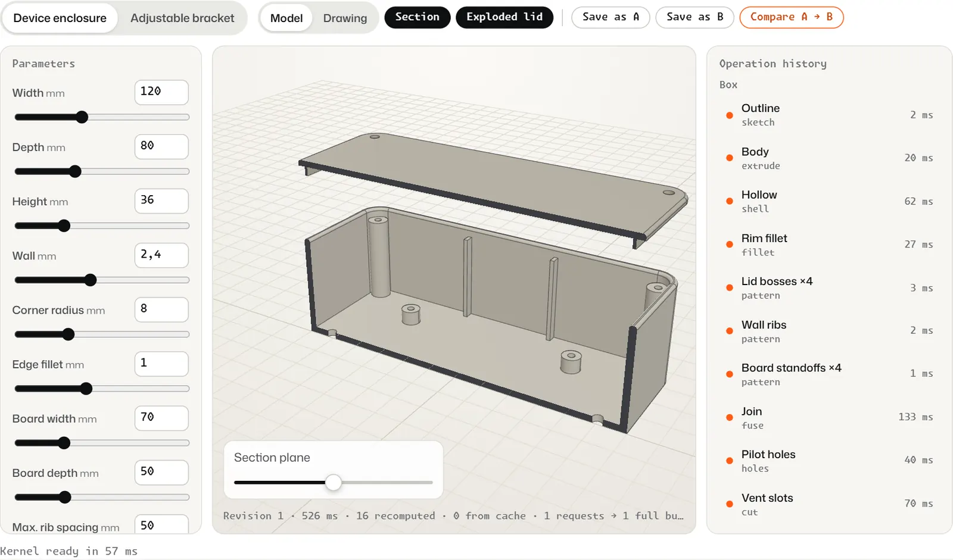Focus the Height input field showing 36
953x560 pixels.
coord(161,201)
